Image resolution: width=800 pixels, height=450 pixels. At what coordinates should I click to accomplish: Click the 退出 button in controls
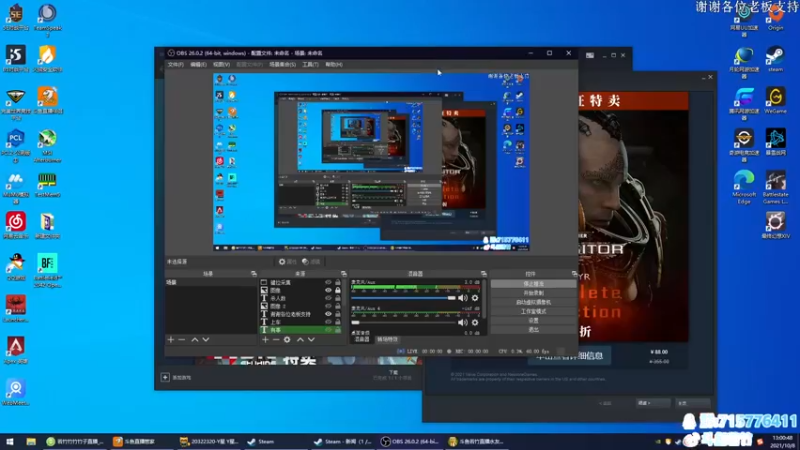coord(533,330)
